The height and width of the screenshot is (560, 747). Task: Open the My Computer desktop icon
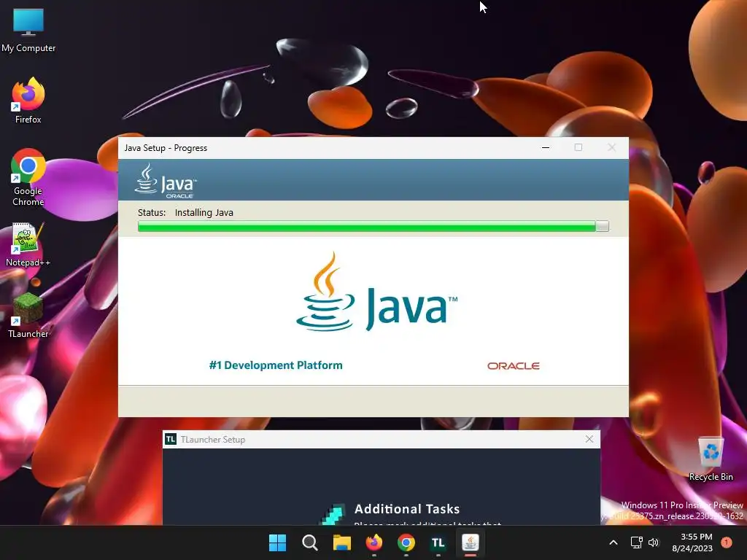[28, 29]
